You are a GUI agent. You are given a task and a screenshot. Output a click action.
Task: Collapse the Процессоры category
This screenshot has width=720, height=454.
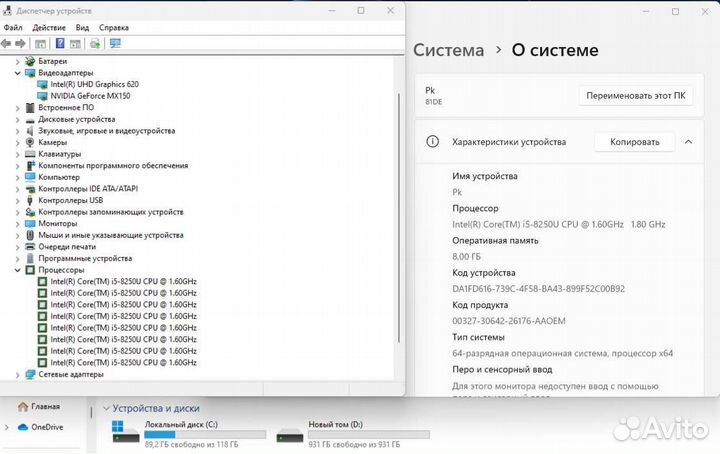(17, 270)
